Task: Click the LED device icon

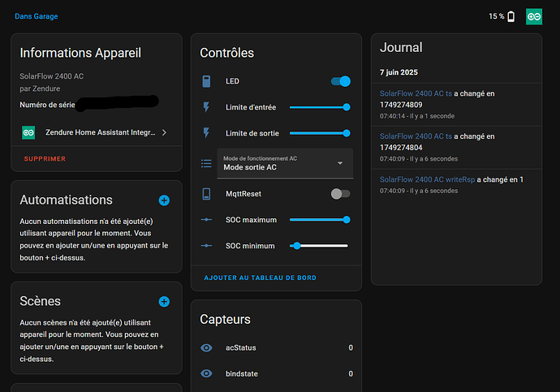Action: 206,81
